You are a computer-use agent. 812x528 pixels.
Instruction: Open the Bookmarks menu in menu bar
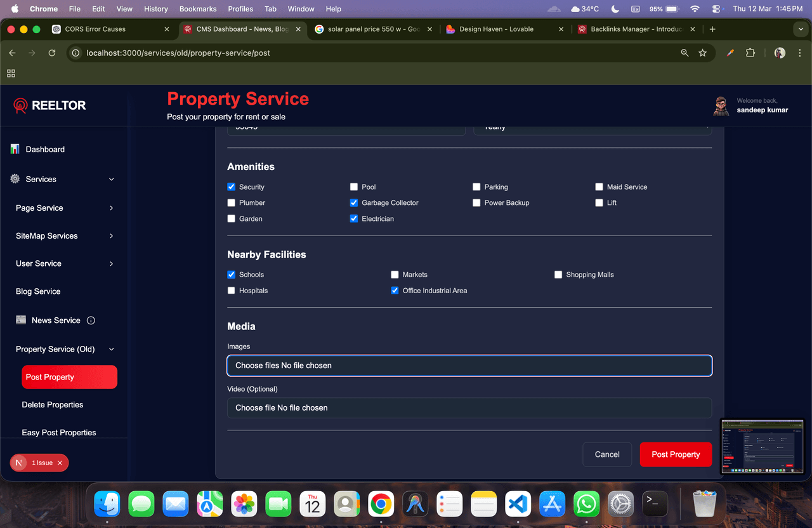pos(197,9)
